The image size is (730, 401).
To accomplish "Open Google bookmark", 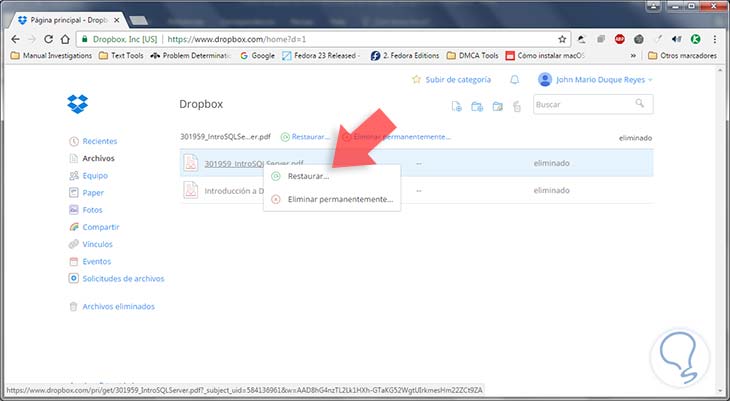I will pos(257,55).
